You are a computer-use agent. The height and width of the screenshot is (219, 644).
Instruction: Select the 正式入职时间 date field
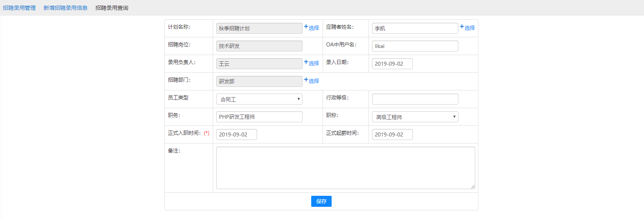point(236,134)
